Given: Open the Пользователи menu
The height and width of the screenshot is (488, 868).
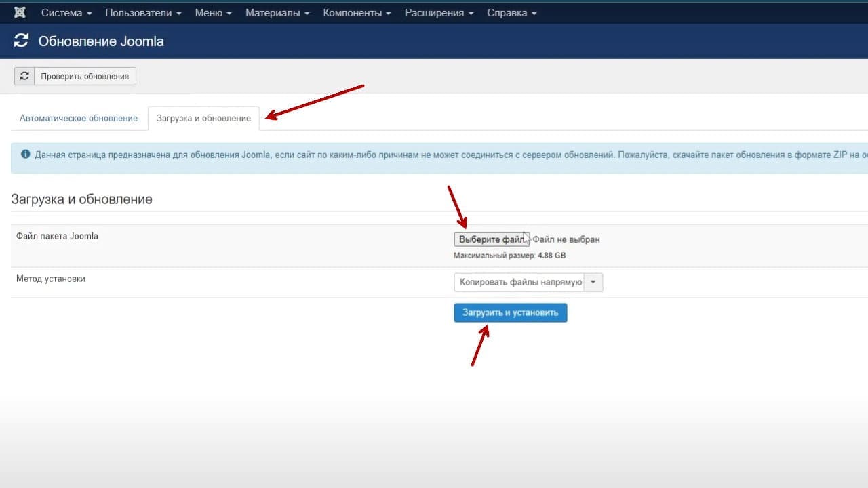Looking at the screenshot, I should coord(143,13).
